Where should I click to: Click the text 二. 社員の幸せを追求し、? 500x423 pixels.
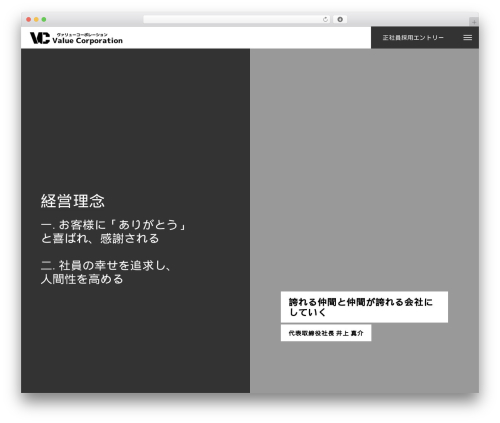coord(106,266)
